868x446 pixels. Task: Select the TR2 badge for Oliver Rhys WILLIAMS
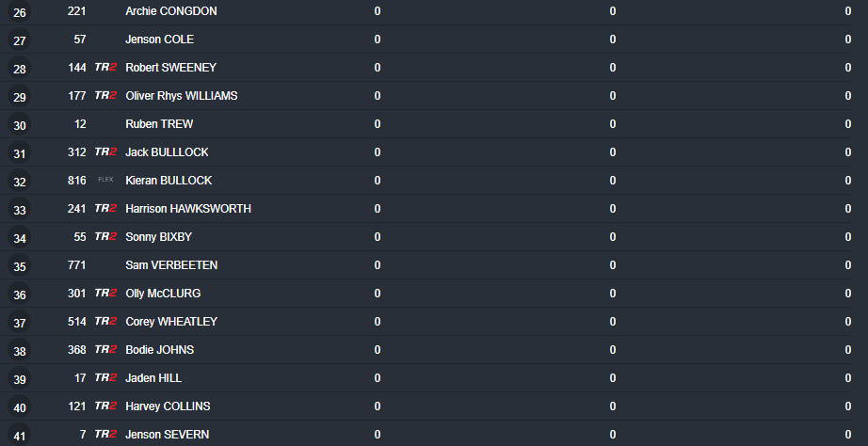[x=105, y=96]
